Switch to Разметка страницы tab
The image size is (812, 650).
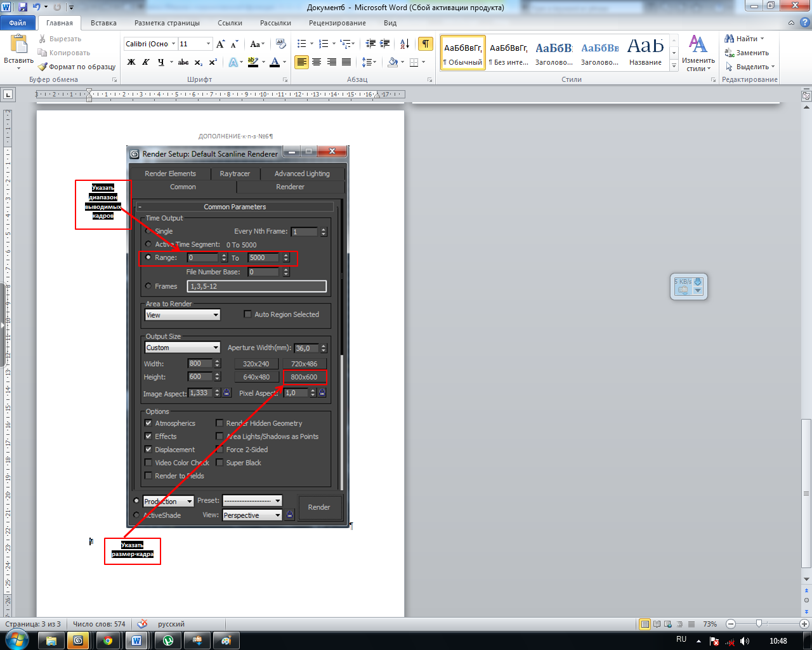(x=167, y=23)
